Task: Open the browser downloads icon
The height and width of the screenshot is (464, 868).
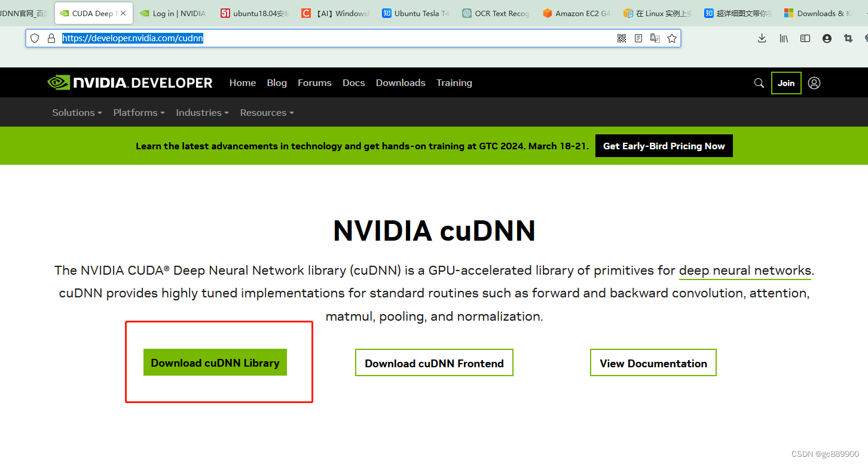Action: (x=762, y=38)
